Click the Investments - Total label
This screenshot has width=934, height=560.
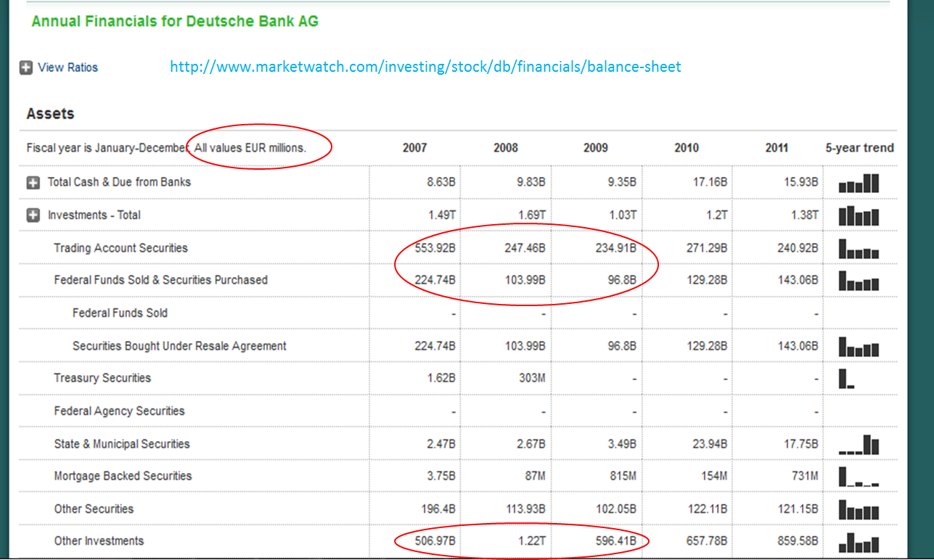(x=94, y=215)
